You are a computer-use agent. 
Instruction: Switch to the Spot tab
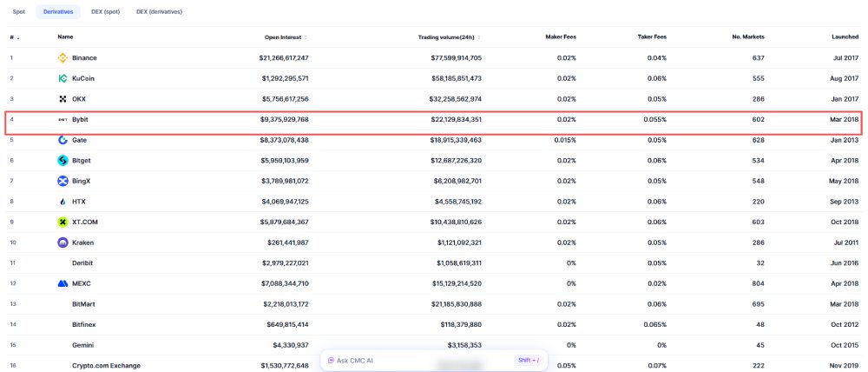click(x=19, y=11)
